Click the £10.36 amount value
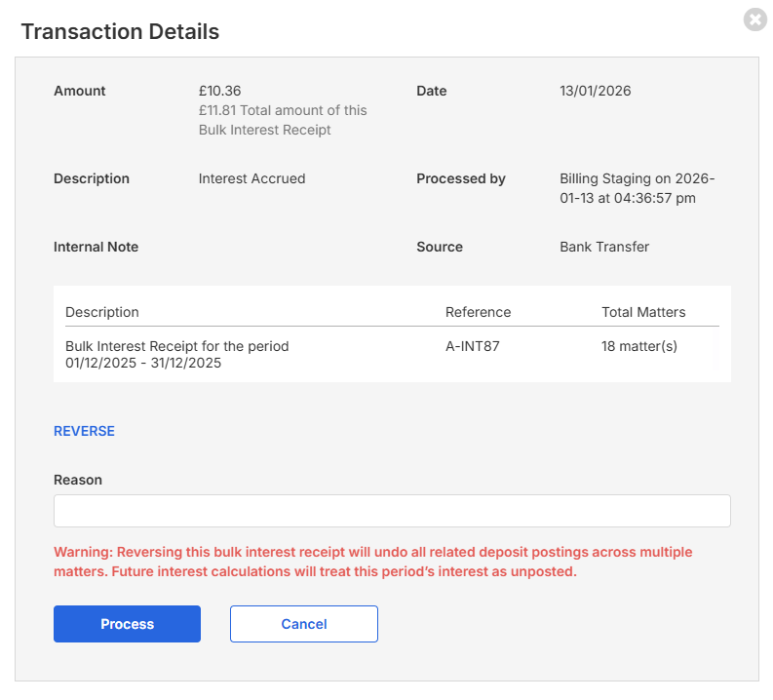773x700 pixels. pos(219,91)
